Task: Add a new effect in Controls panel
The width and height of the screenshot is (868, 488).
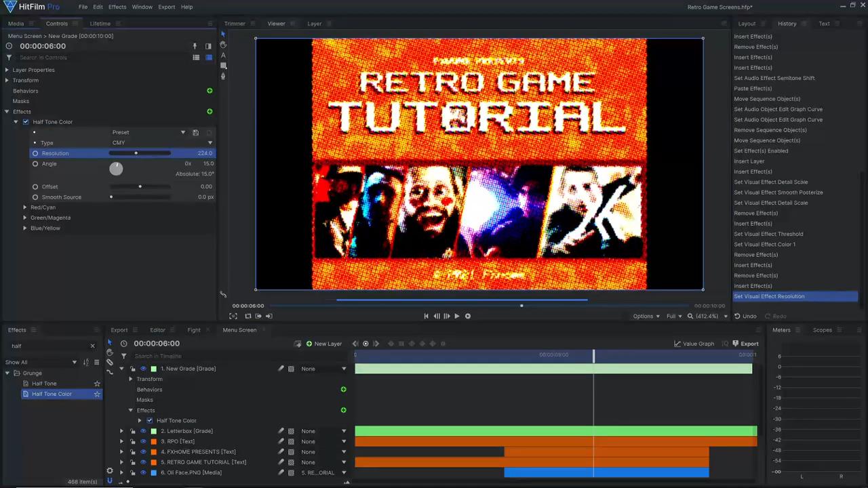Action: (210, 111)
